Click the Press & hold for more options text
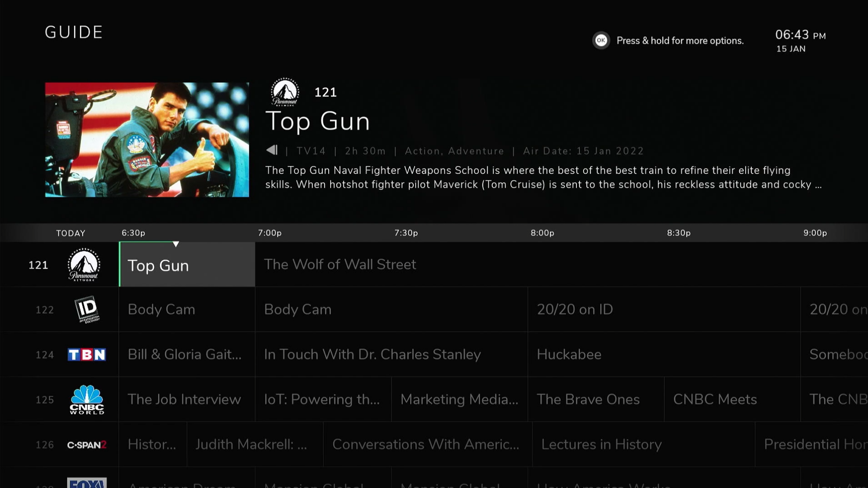The height and width of the screenshot is (488, 868). tap(680, 40)
